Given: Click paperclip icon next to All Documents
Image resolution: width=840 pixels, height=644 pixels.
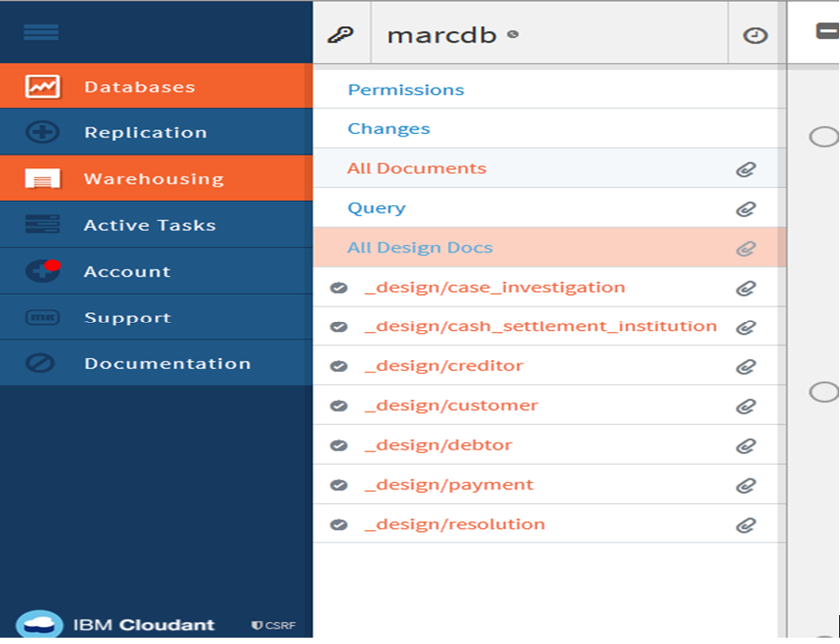Looking at the screenshot, I should (x=745, y=169).
